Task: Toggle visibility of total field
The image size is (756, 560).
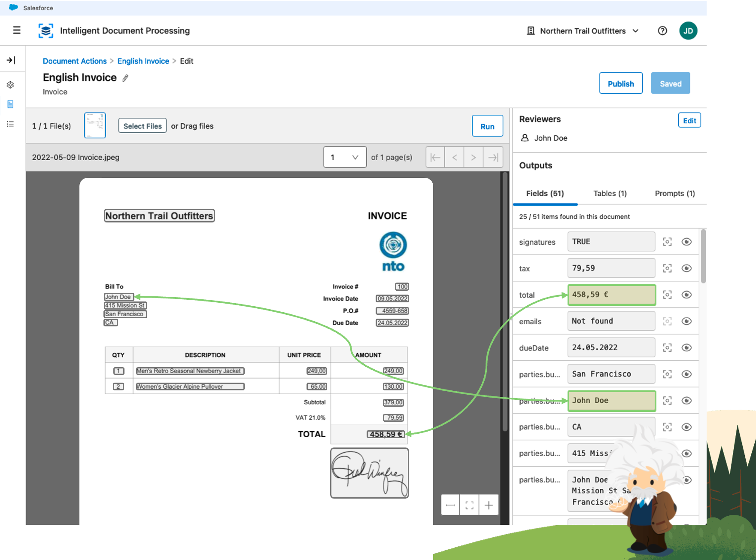Action: pyautogui.click(x=686, y=295)
